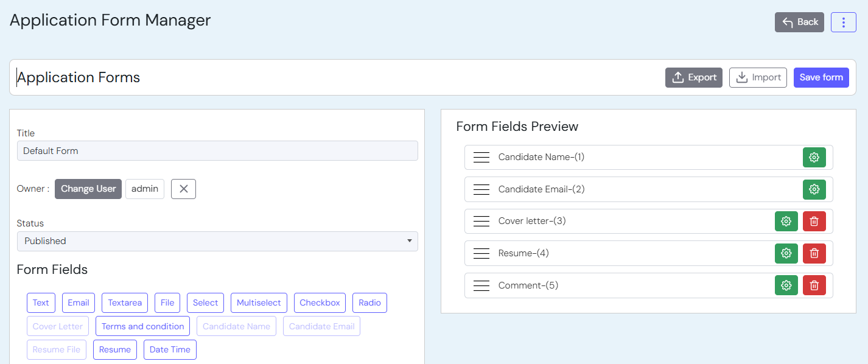Open settings gear for Comment field
This screenshot has width=868, height=364.
tap(786, 285)
